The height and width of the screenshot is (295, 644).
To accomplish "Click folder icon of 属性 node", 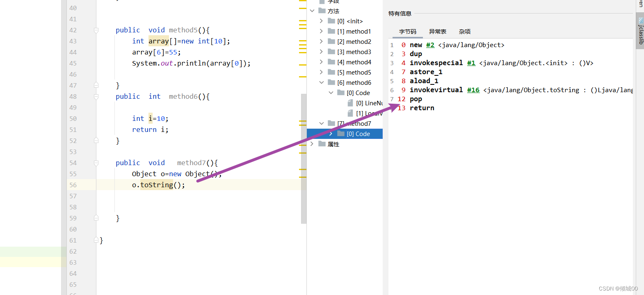I will (322, 144).
